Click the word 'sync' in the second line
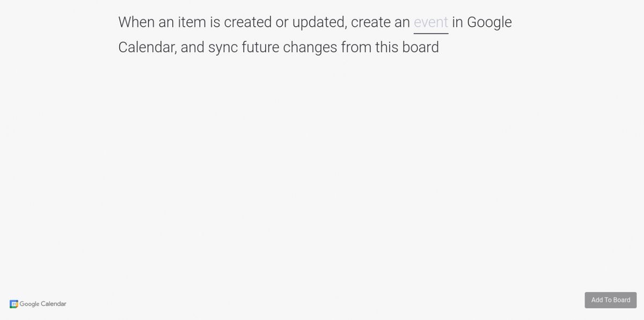The width and height of the screenshot is (644, 320). pos(223,48)
